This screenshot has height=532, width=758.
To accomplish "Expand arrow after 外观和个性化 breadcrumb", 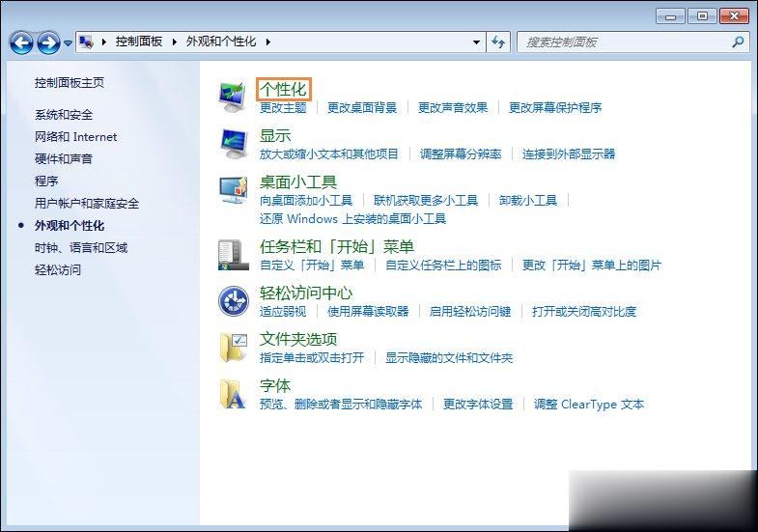I will coord(268,42).
